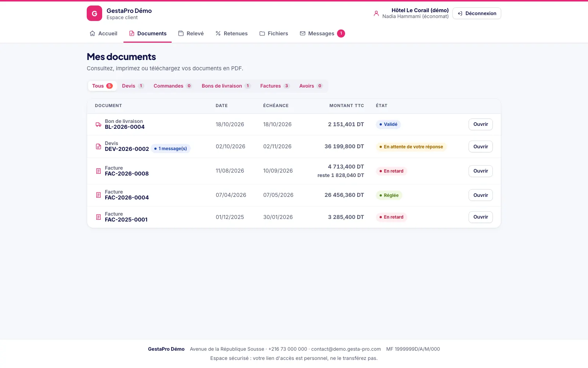Filter documents by Devis

(x=133, y=86)
